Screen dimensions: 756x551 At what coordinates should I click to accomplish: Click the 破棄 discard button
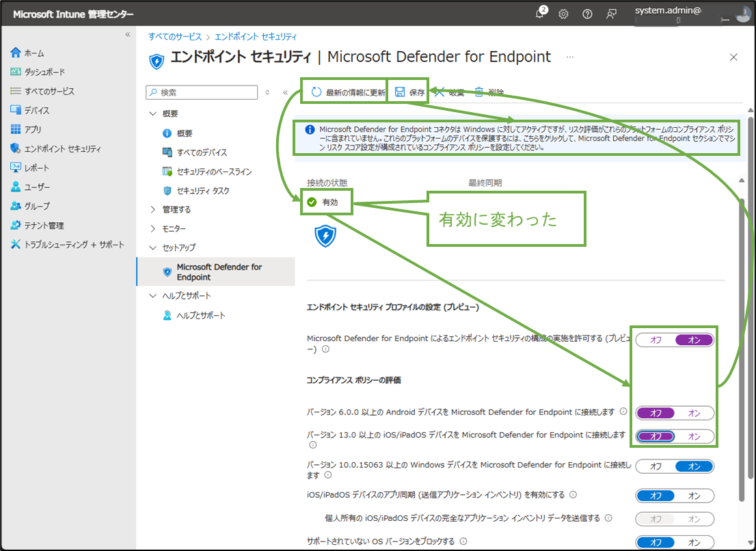pos(449,92)
